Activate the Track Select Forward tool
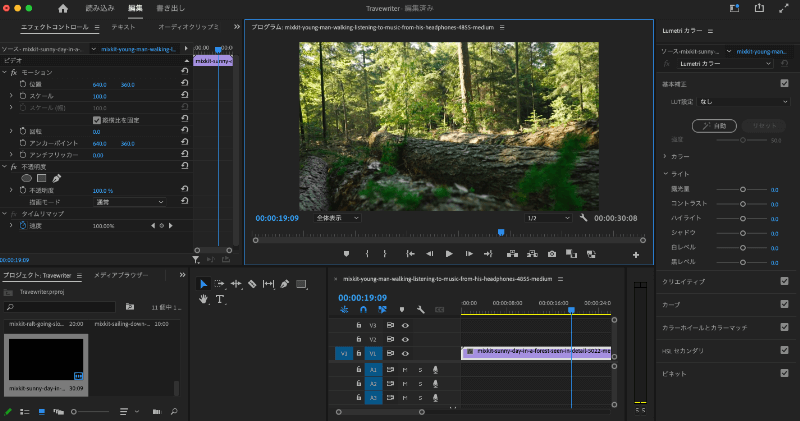The image size is (800, 421). [x=220, y=284]
